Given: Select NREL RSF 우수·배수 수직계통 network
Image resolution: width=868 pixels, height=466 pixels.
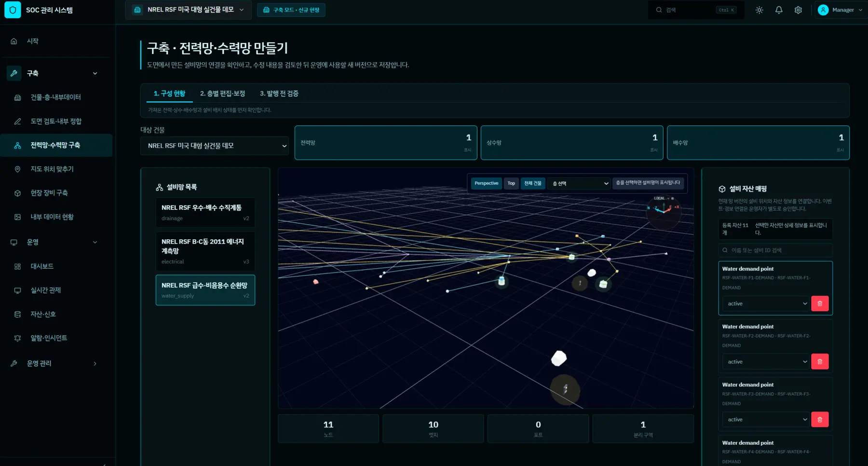Looking at the screenshot, I should click(205, 213).
